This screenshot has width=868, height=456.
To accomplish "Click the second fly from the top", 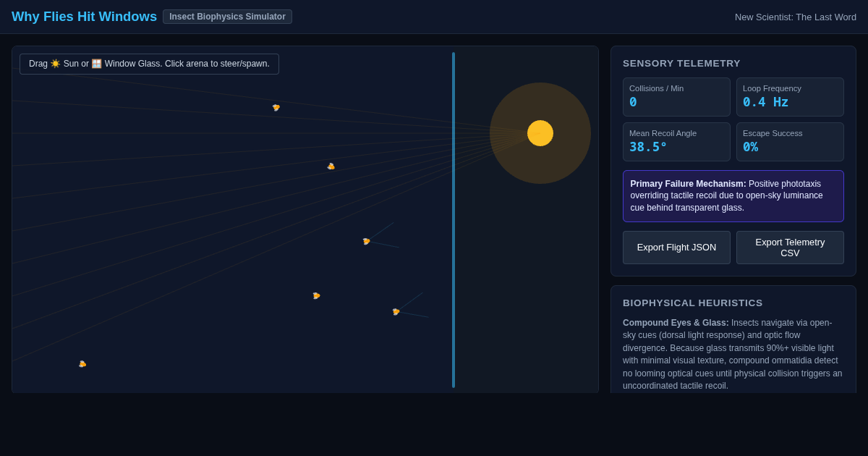I will pos(331,166).
